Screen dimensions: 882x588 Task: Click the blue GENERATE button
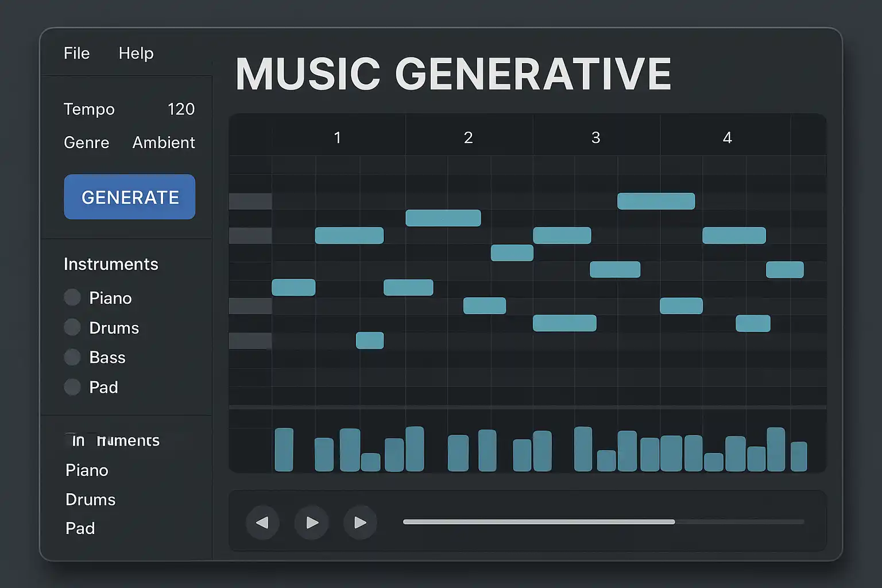pos(130,197)
